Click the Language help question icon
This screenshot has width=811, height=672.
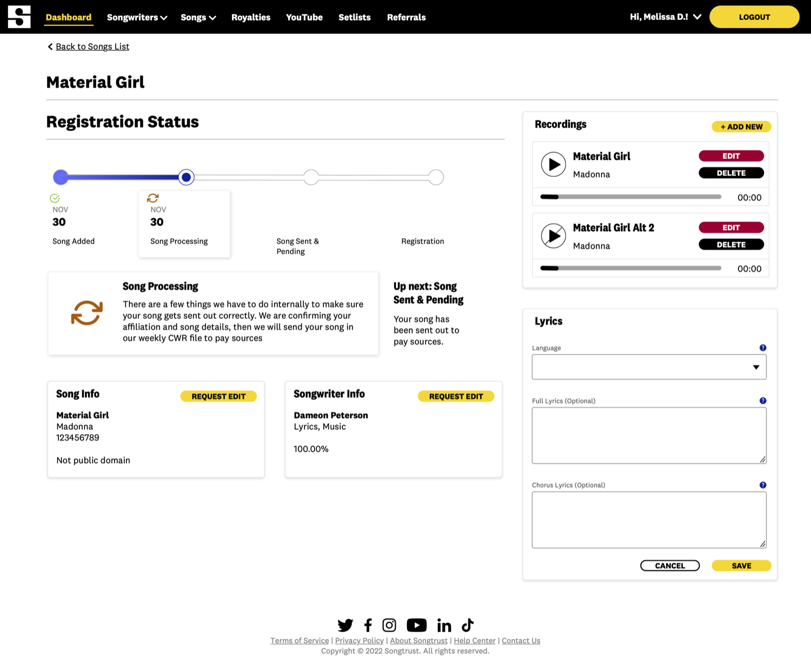point(763,348)
